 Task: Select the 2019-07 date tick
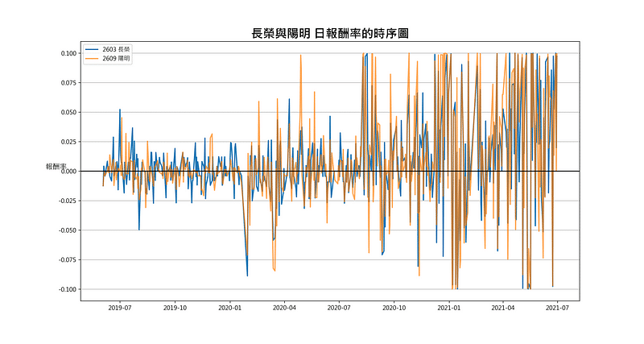(x=120, y=308)
